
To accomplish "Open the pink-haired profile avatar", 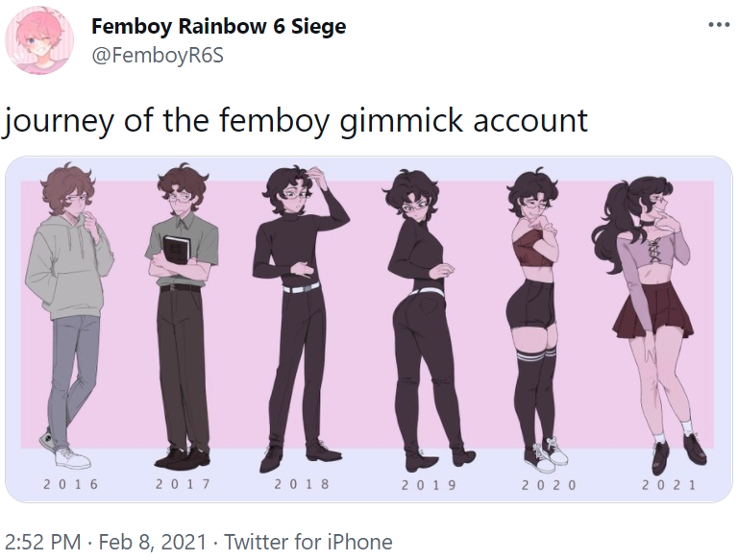I will (39, 40).
